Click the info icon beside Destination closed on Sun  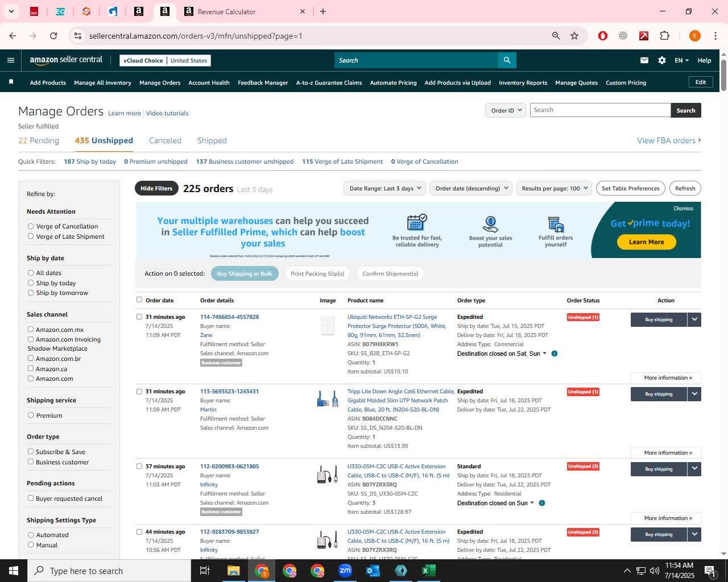pos(542,503)
